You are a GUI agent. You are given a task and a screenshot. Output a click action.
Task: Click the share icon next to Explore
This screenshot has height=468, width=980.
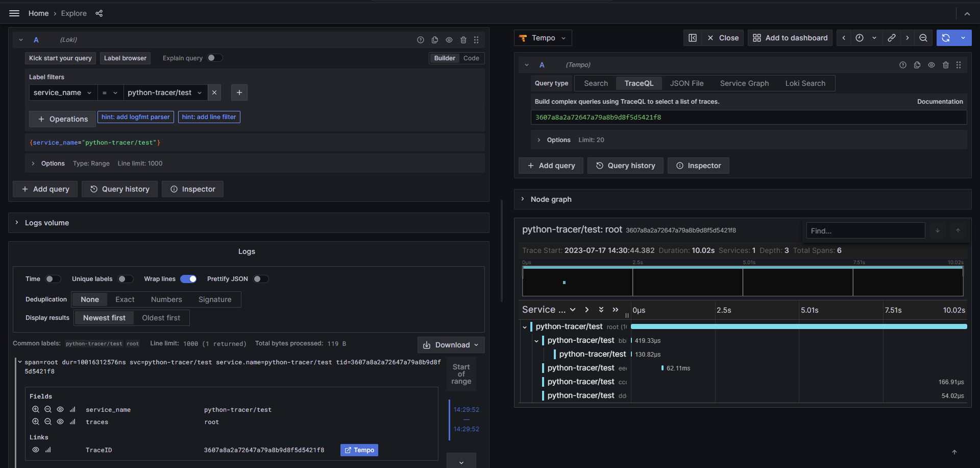tap(99, 13)
